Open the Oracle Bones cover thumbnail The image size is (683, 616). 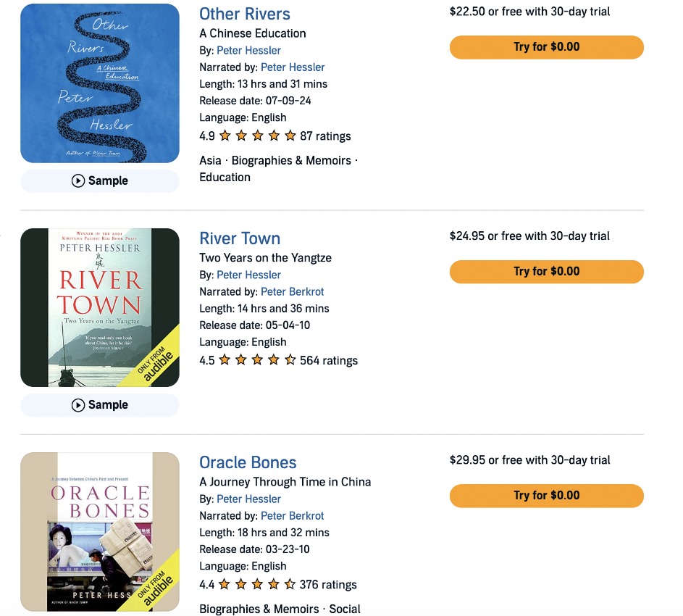click(x=100, y=532)
